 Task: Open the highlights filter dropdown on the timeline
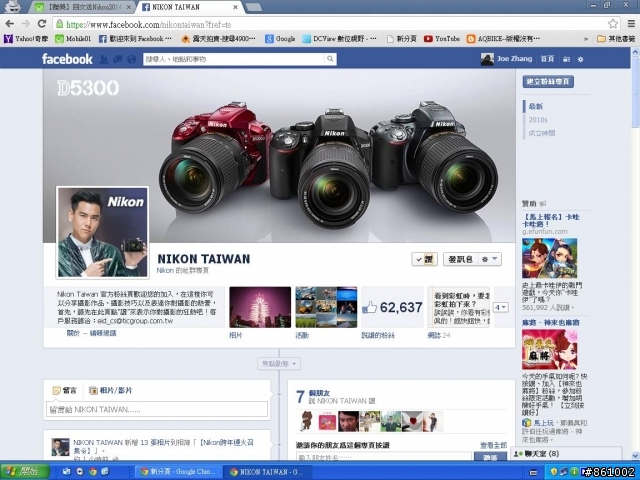click(279, 363)
